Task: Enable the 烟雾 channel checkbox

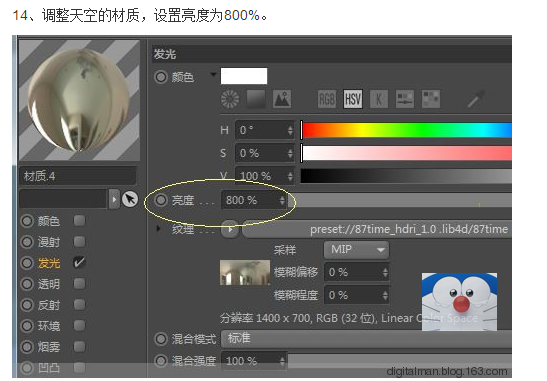Action: point(80,346)
